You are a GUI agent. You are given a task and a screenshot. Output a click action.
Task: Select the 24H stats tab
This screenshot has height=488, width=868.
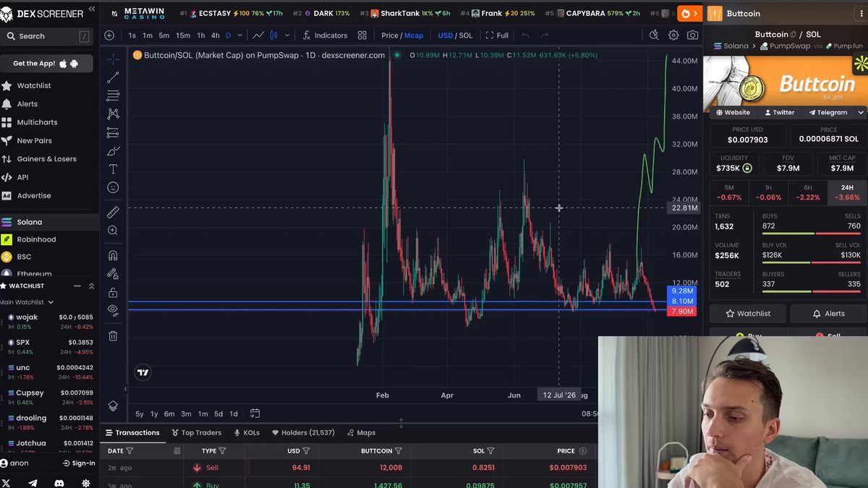[x=847, y=193]
